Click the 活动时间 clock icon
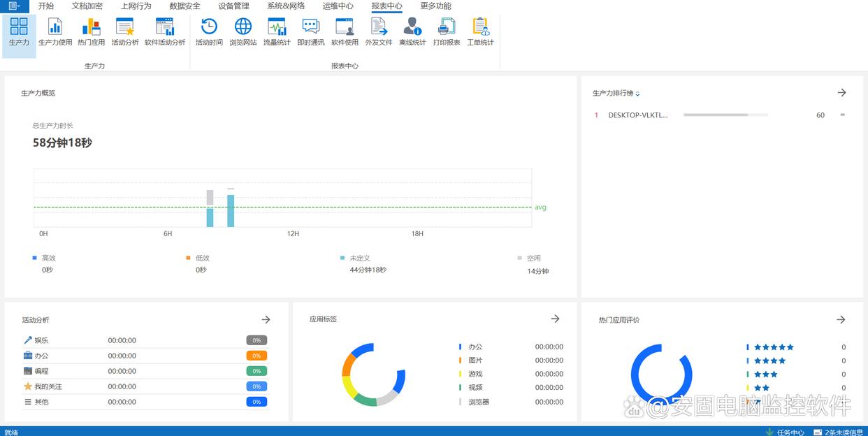Viewport: 868px width, 436px height. tap(209, 32)
